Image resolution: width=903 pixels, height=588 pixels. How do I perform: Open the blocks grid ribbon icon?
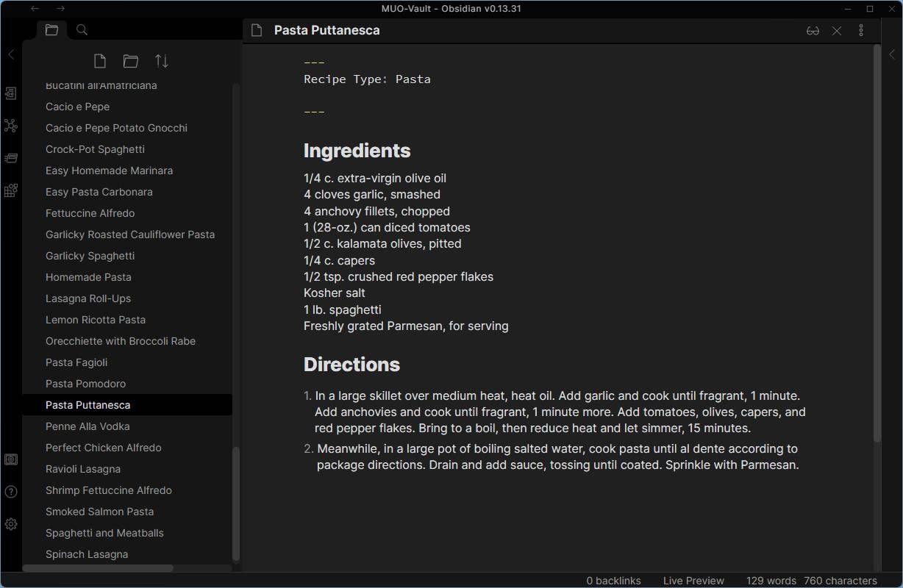click(10, 190)
